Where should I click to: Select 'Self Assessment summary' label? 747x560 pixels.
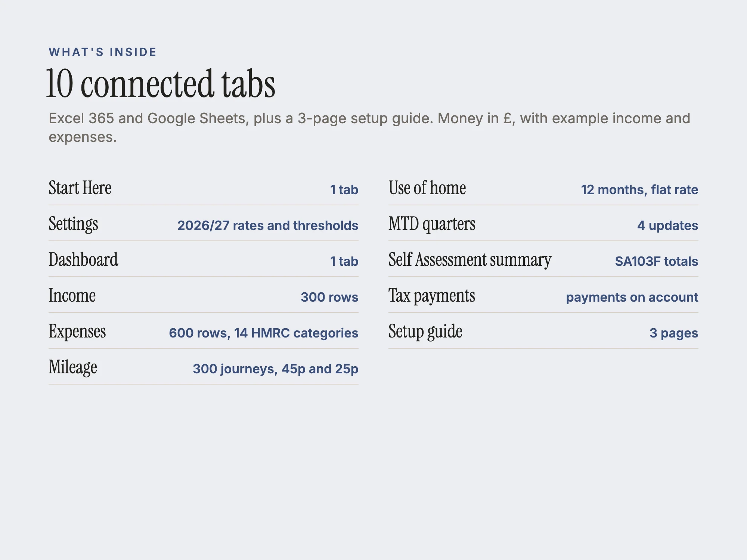[470, 260]
